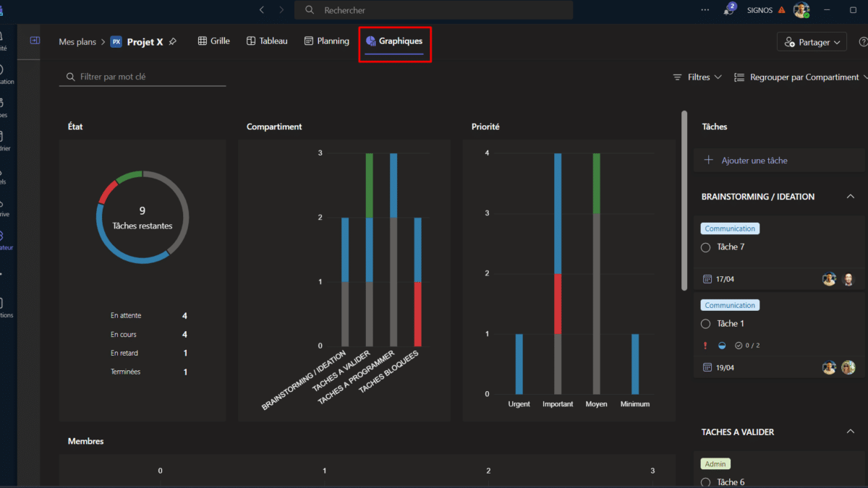Open the user profile avatar
This screenshot has width=868, height=488.
801,10
